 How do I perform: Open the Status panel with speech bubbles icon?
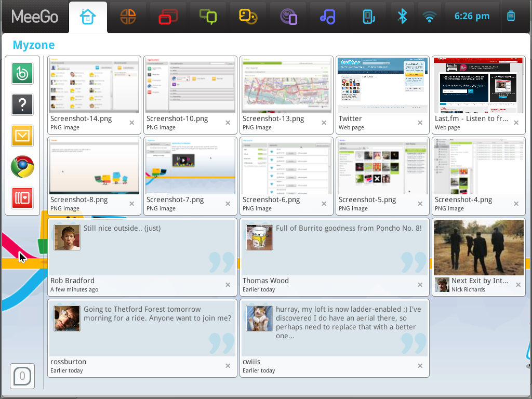(x=208, y=16)
